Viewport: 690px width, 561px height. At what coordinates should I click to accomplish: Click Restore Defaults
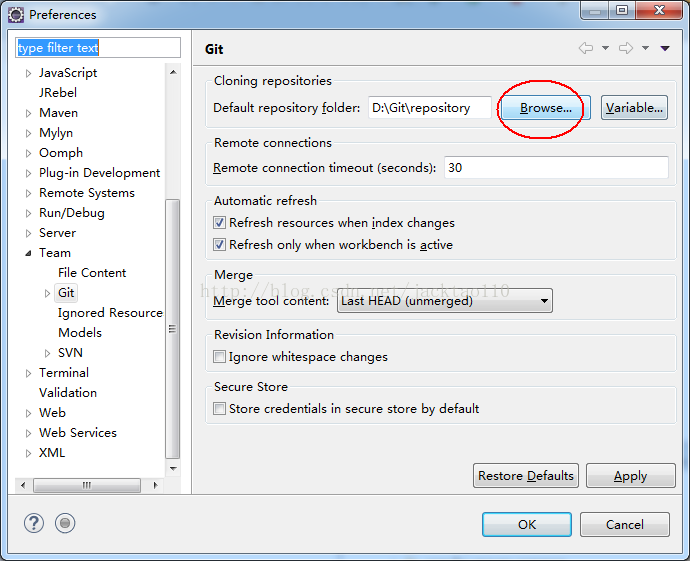click(x=526, y=476)
